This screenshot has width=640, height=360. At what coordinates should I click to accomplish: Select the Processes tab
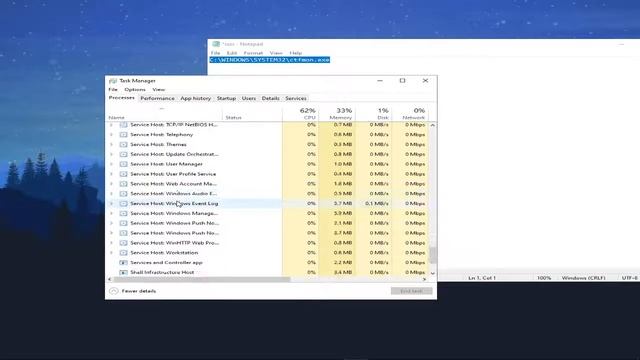pos(121,98)
